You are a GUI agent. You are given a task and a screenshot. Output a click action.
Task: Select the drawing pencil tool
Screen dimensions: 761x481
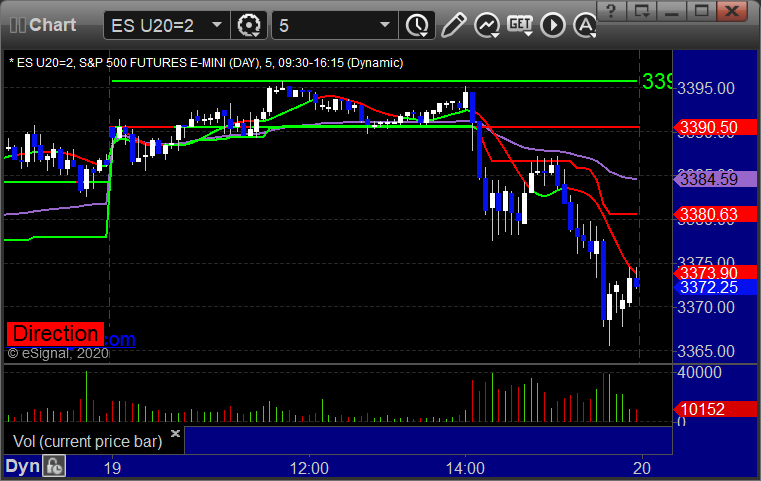(x=453, y=25)
